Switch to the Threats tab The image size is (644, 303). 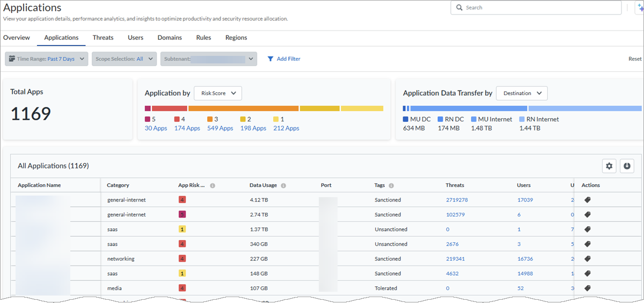[x=103, y=38]
